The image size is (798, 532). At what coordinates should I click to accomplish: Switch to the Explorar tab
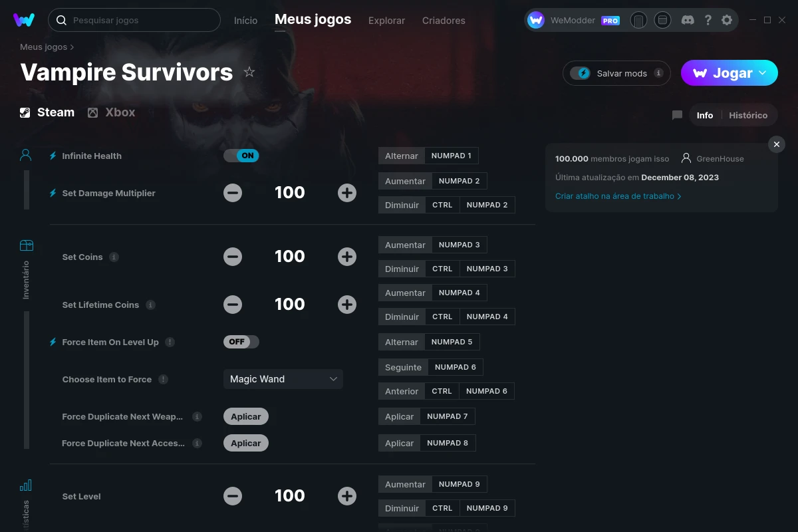tap(386, 21)
